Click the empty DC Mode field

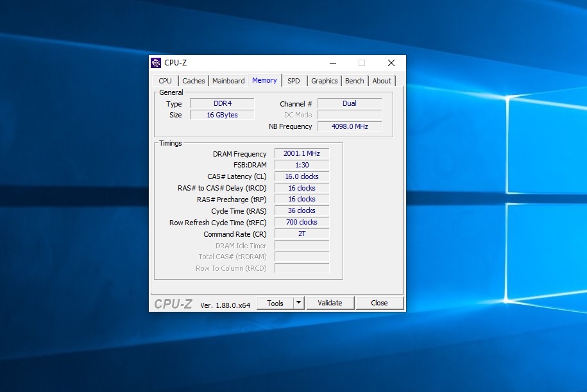[x=350, y=115]
